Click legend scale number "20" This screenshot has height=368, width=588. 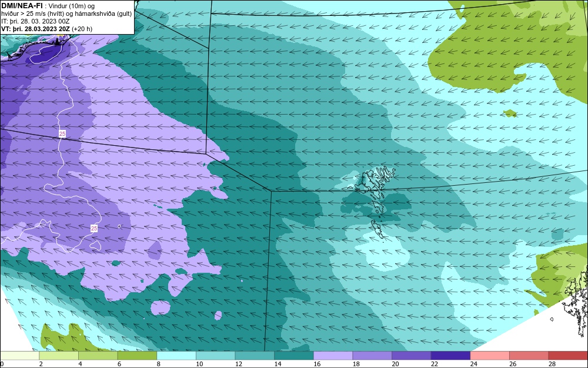395,364
